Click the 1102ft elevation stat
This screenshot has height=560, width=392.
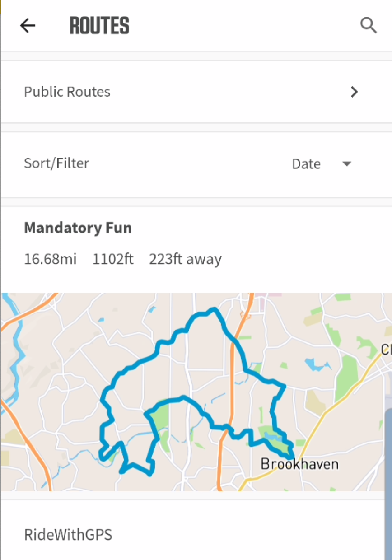(x=113, y=259)
